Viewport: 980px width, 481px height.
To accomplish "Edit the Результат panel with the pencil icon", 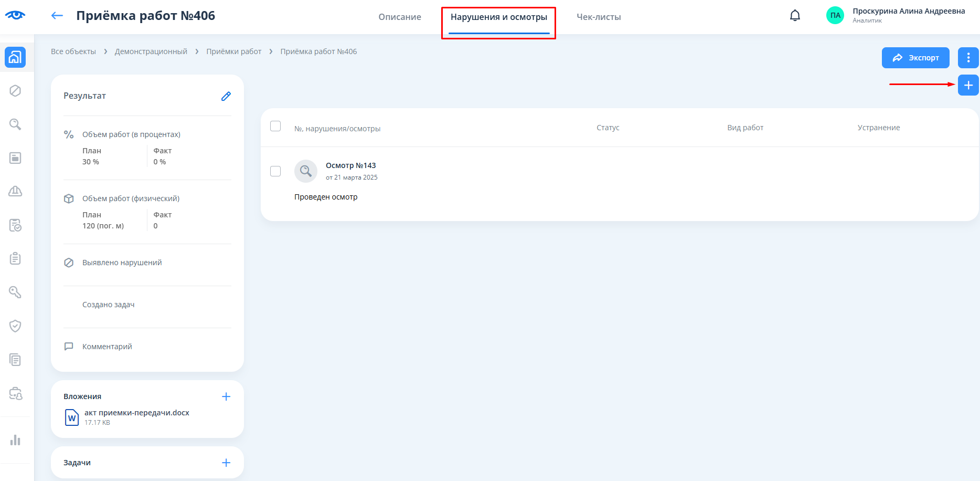I will click(x=226, y=96).
